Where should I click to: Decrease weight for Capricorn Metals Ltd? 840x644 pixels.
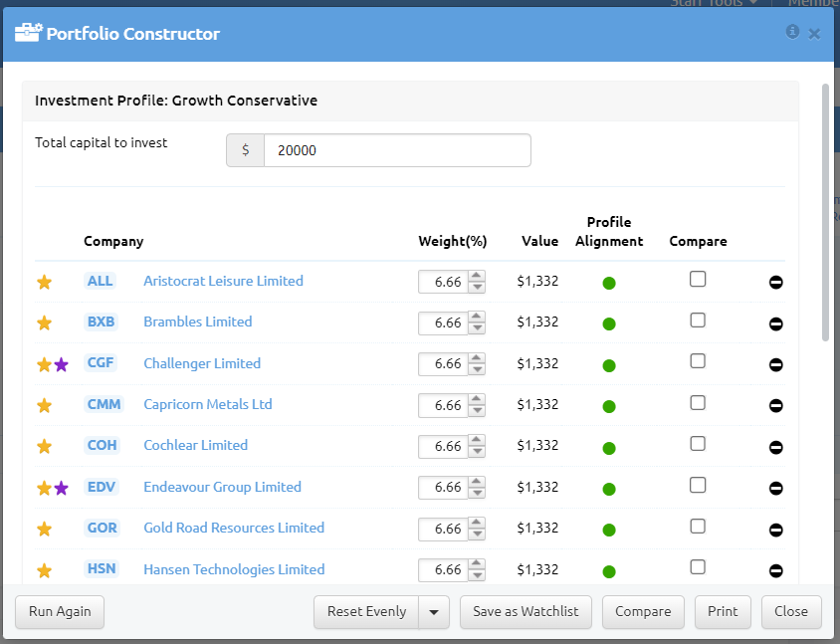[x=477, y=411]
